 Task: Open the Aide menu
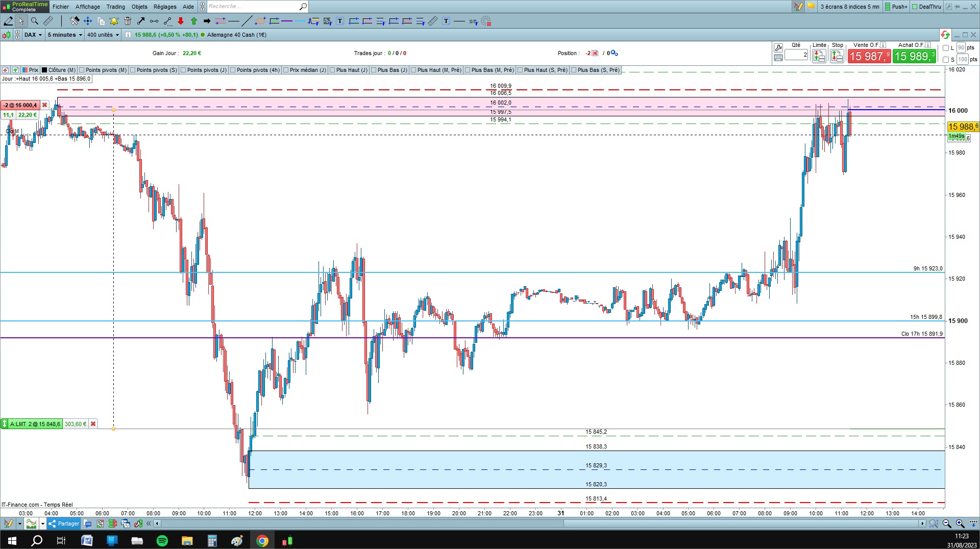(188, 7)
